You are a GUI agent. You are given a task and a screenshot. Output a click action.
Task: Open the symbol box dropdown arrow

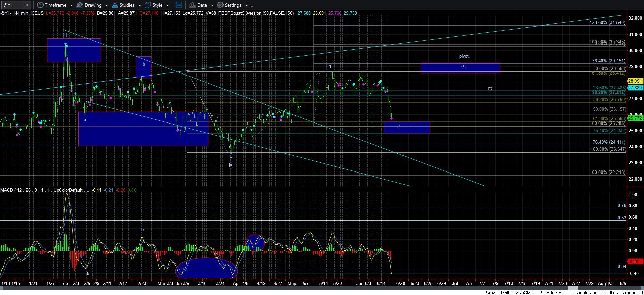pyautogui.click(x=27, y=5)
